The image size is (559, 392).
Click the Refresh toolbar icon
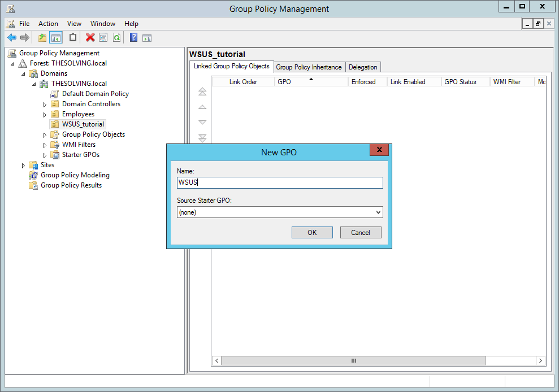tap(116, 37)
